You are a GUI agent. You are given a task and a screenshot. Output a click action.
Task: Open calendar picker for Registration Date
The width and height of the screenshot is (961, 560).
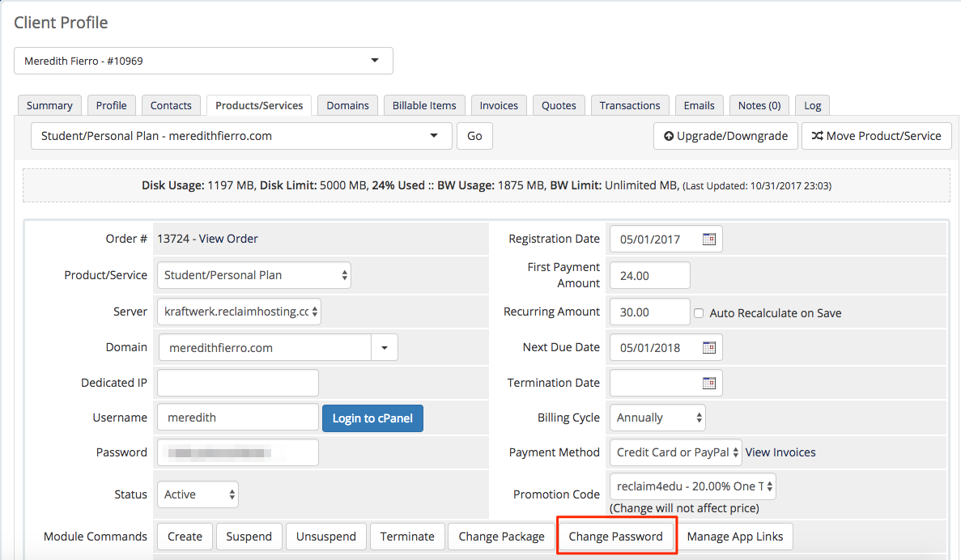tap(709, 239)
